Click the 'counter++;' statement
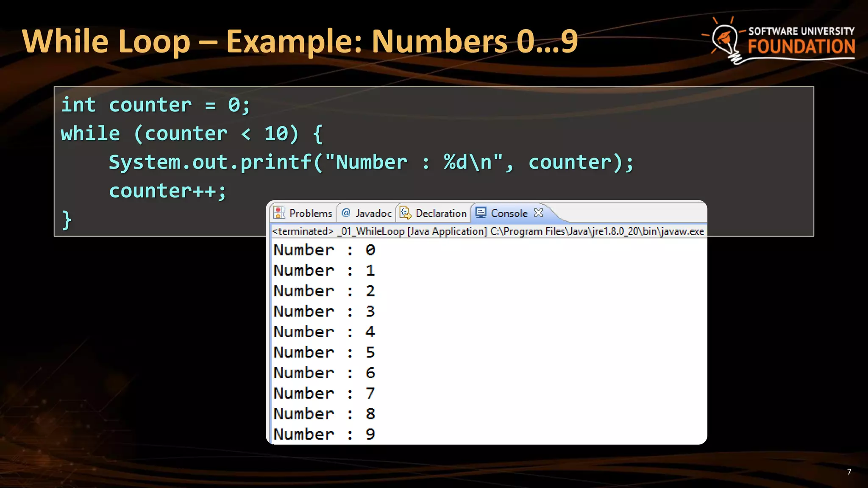 coord(168,191)
